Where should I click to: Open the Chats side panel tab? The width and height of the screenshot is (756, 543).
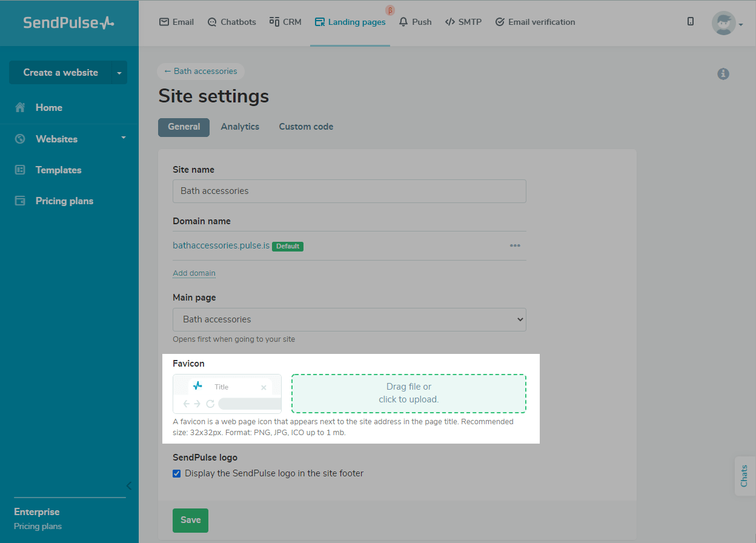pos(744,476)
